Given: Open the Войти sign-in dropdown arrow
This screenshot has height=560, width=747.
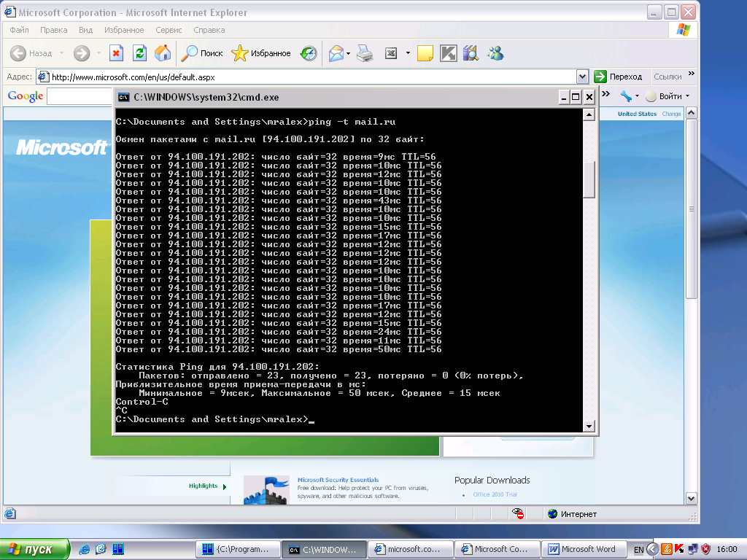Looking at the screenshot, I should (x=687, y=97).
